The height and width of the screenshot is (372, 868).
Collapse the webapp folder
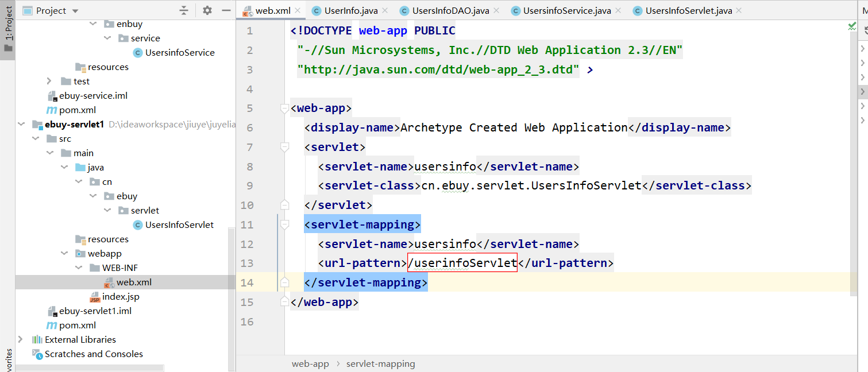click(64, 254)
